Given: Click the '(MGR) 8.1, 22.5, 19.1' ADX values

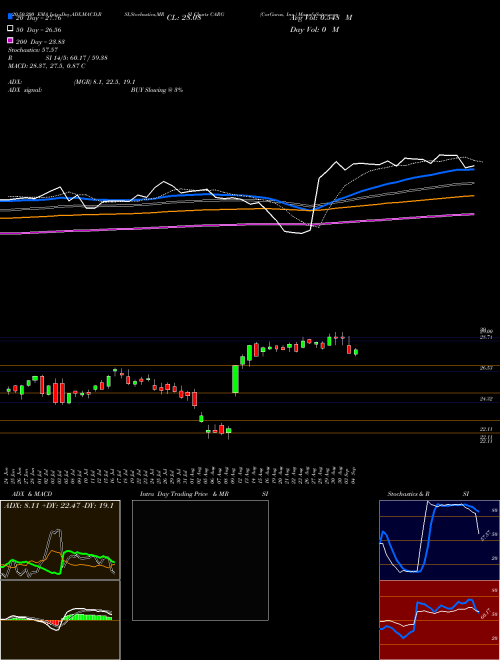Looking at the screenshot, I should (104, 82).
